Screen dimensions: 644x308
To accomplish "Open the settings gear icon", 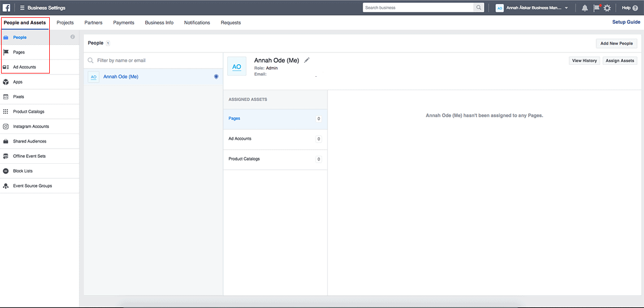I will pyautogui.click(x=607, y=8).
